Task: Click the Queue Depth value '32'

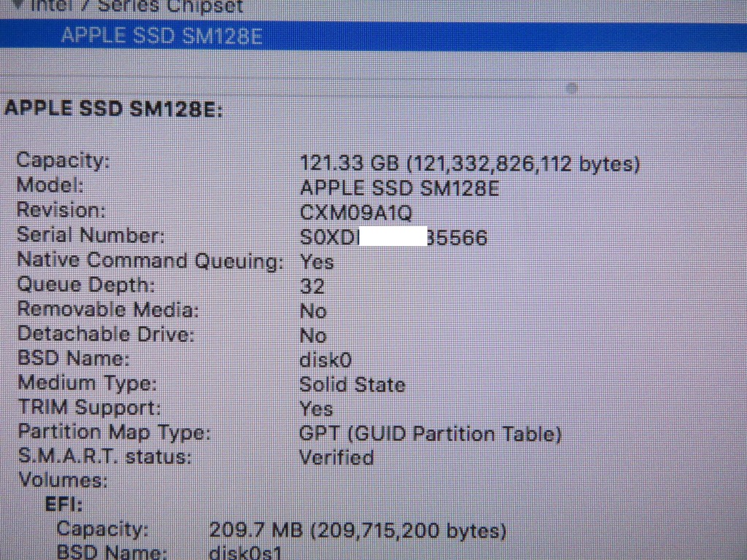Action: click(x=312, y=286)
